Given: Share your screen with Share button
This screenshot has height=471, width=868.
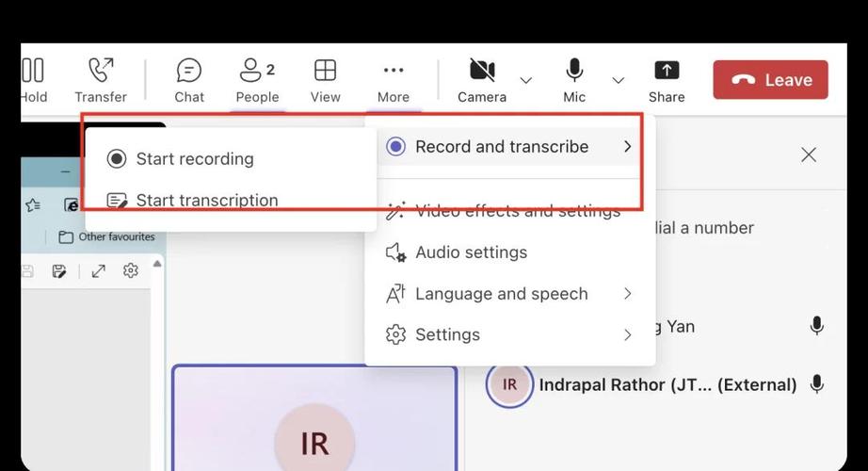Looking at the screenshot, I should (x=667, y=80).
